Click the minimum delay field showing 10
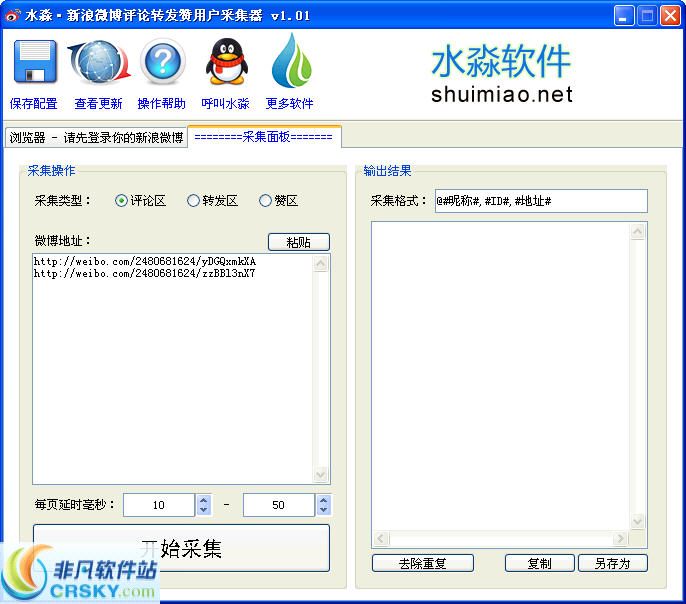Screen dimensions: 686x604 [159, 505]
